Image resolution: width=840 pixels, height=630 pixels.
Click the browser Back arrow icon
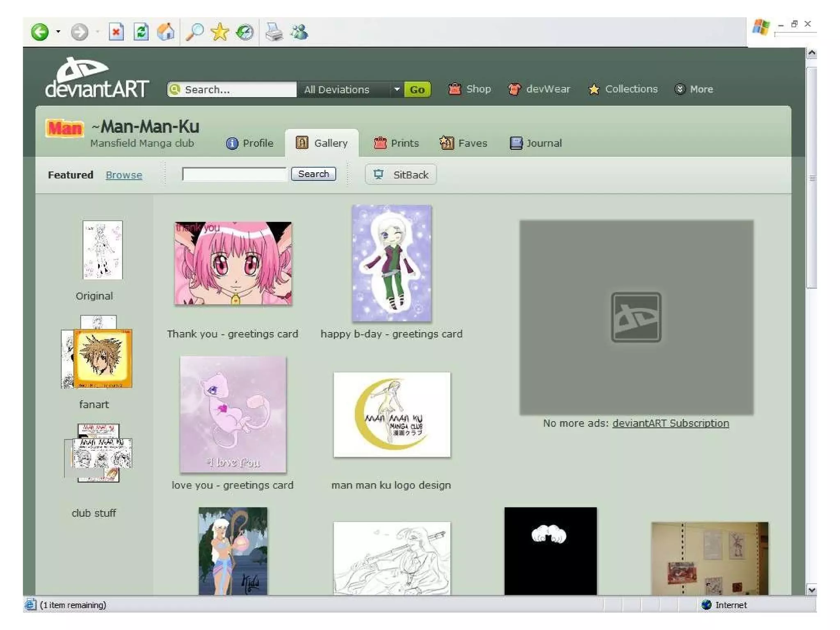pos(40,32)
